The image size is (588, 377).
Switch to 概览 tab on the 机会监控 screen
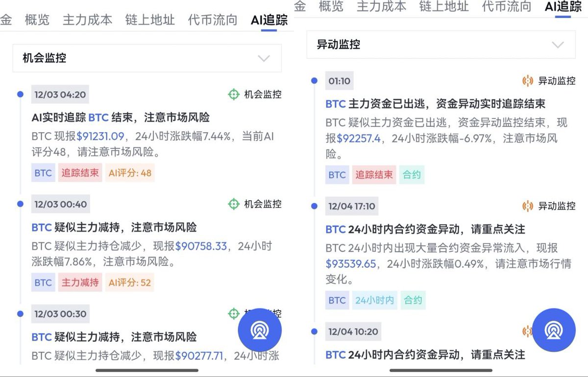(x=37, y=20)
